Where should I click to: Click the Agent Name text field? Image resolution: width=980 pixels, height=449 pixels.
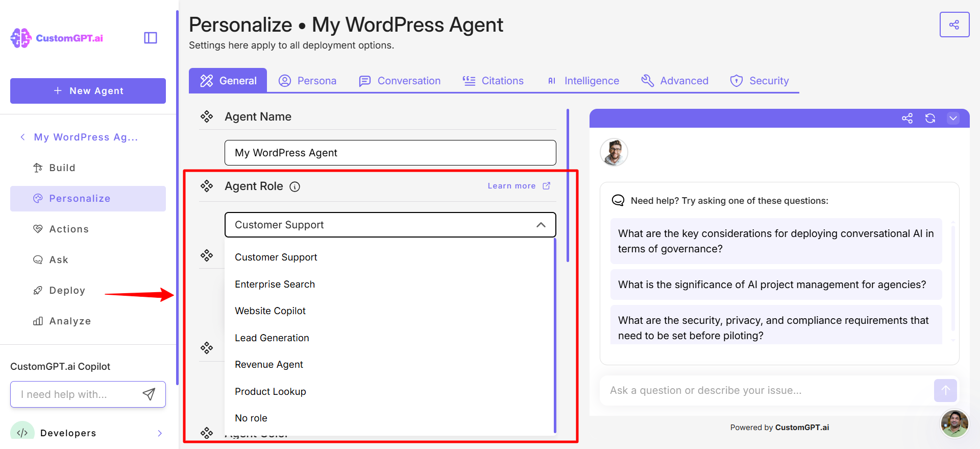point(390,153)
